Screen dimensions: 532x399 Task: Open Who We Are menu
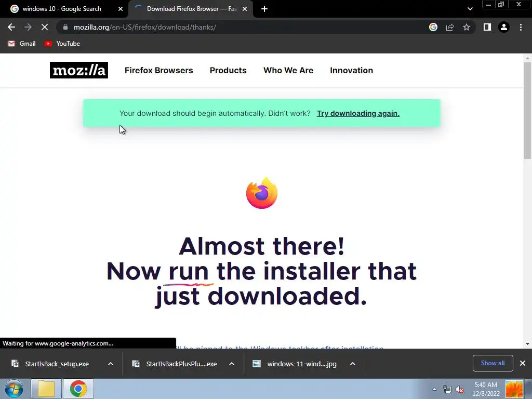288,70
